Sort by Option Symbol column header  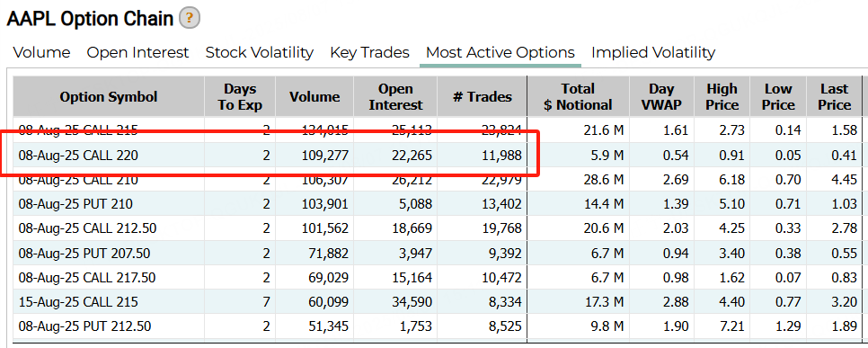click(109, 96)
